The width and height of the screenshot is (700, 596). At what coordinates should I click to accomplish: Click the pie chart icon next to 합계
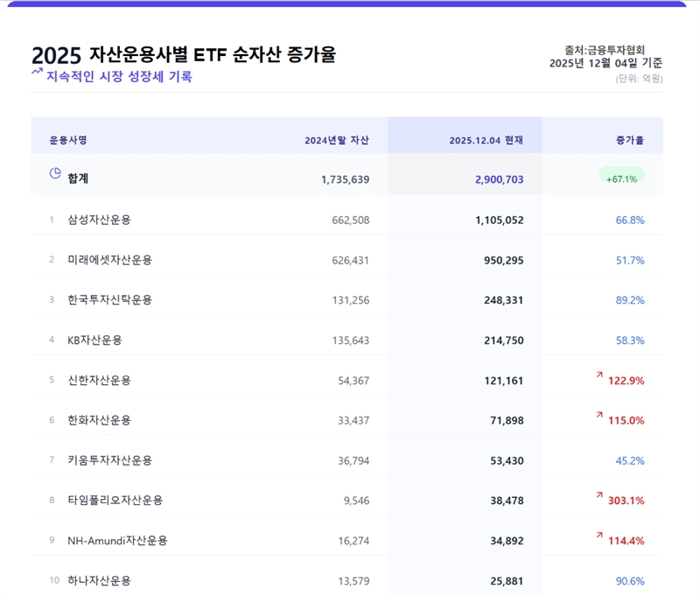pos(55,174)
